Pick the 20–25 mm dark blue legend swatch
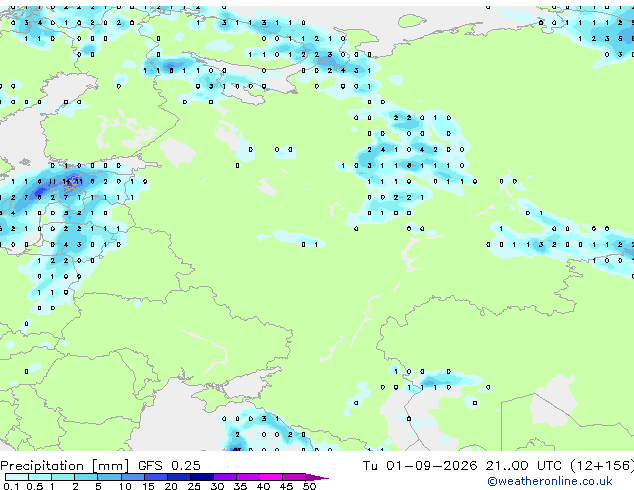Screen dimensions: 634x490 pos(179,477)
